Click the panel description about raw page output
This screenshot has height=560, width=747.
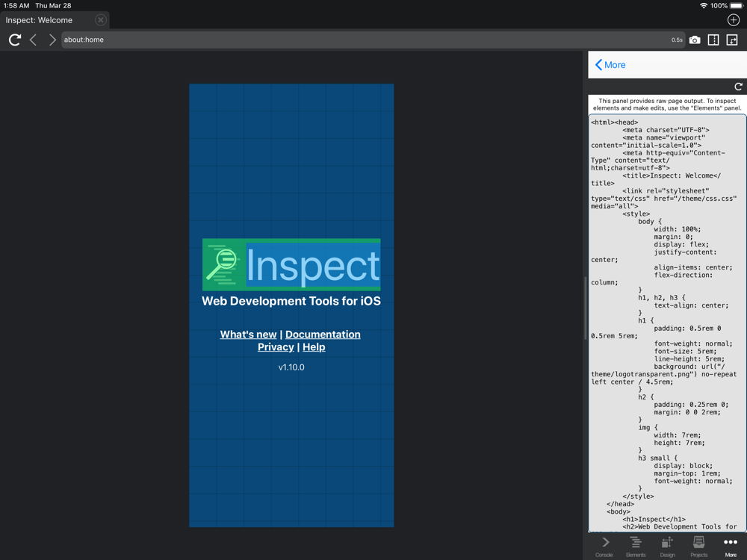coord(667,105)
